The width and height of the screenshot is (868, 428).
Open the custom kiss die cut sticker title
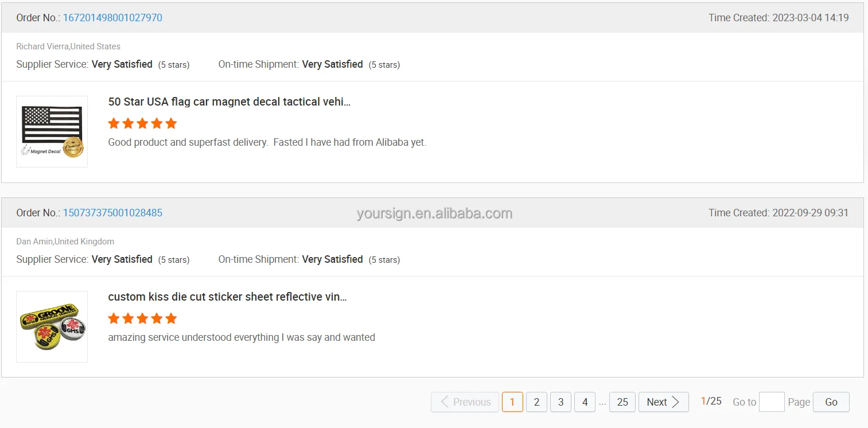click(227, 297)
